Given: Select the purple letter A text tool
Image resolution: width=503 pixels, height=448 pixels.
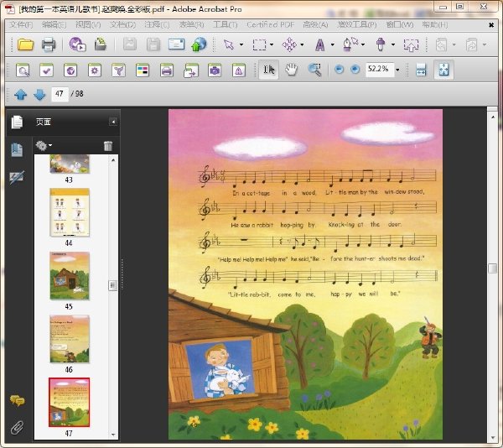Looking at the screenshot, I should (x=319, y=45).
